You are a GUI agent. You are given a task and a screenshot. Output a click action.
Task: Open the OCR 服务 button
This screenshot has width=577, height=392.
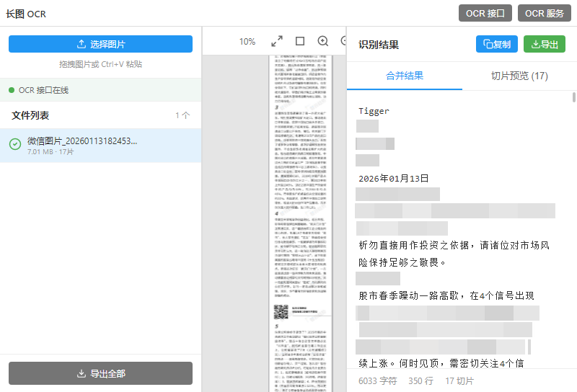(x=545, y=13)
